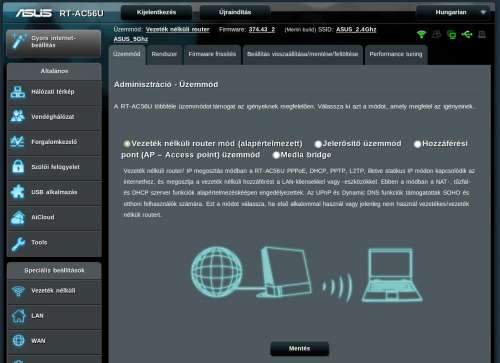Switch to the Performance tuning tab
Image resolution: width=500 pixels, height=363 pixels.
tap(396, 54)
